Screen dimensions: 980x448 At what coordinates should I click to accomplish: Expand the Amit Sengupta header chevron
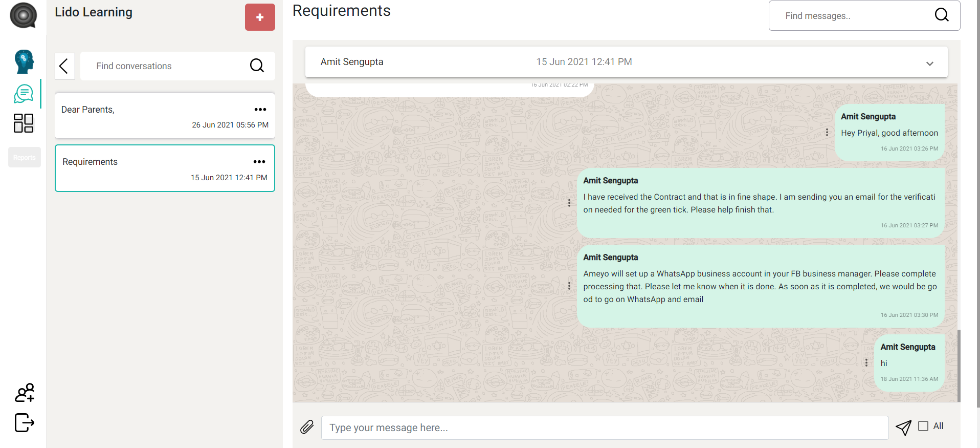click(929, 63)
